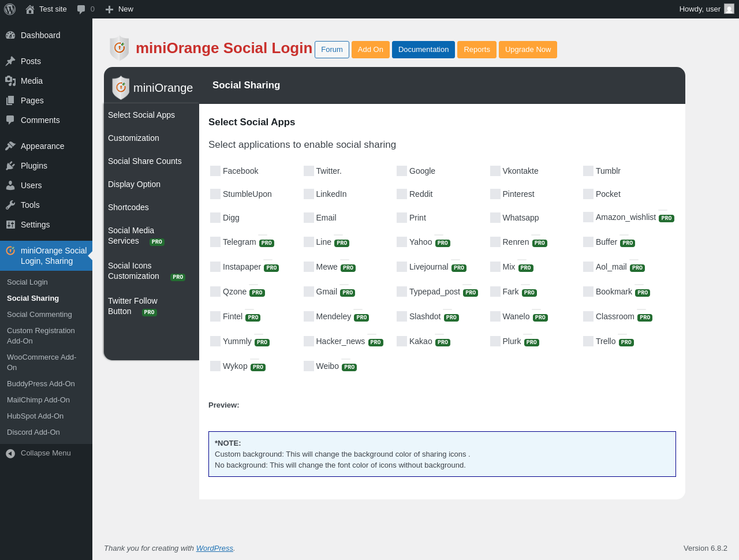Image resolution: width=739 pixels, height=560 pixels.
Task: Open the Discord Add-On submenu item
Action: coord(46,432)
